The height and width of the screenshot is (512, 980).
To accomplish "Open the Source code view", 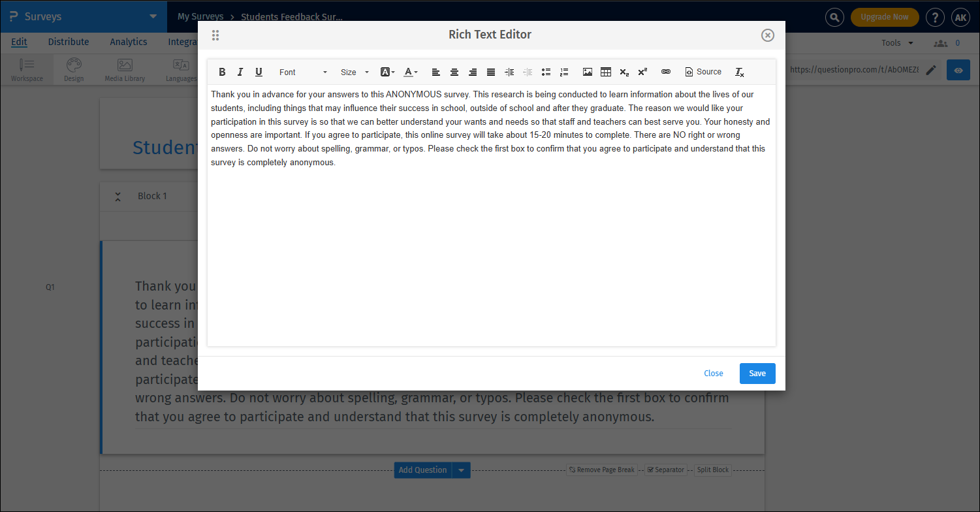I will click(x=703, y=72).
